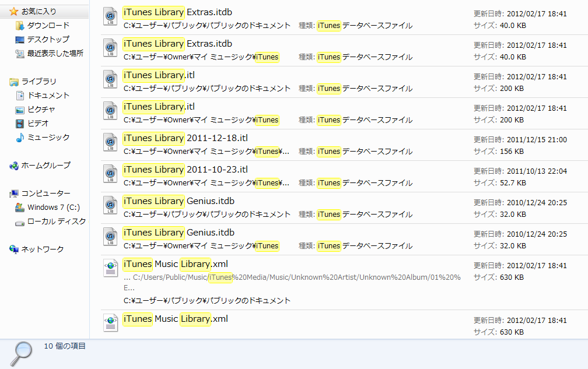Open 最近表示した場所 in the sidebar
This screenshot has height=369, width=588.
[x=49, y=53]
